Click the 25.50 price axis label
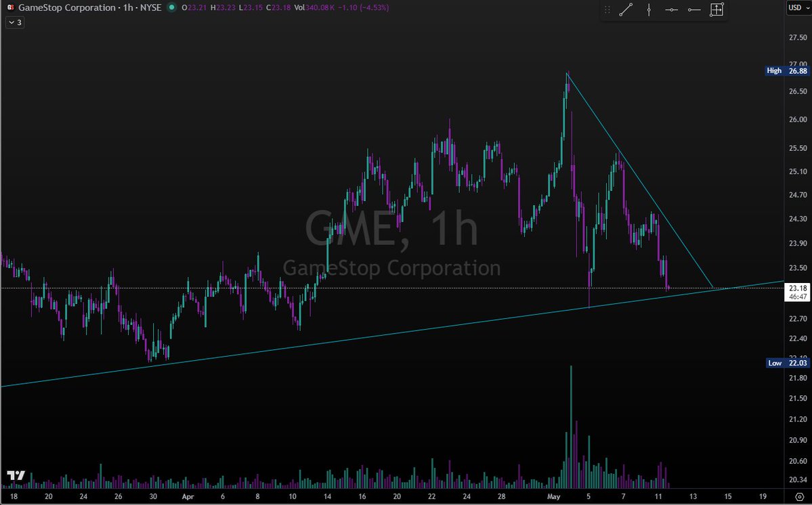 click(x=798, y=148)
